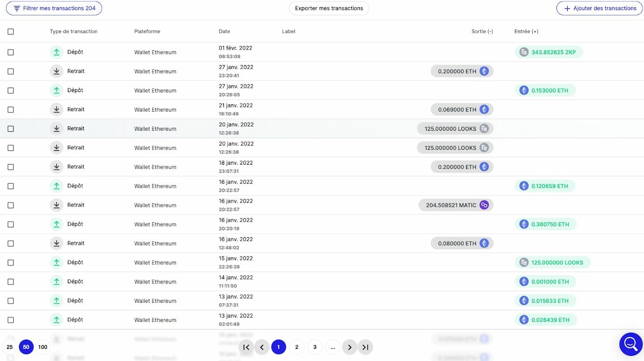Click the Label column header

(x=289, y=32)
